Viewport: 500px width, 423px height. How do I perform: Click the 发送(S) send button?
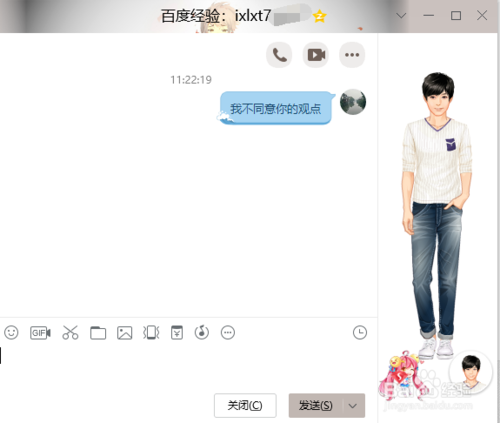[x=316, y=406]
